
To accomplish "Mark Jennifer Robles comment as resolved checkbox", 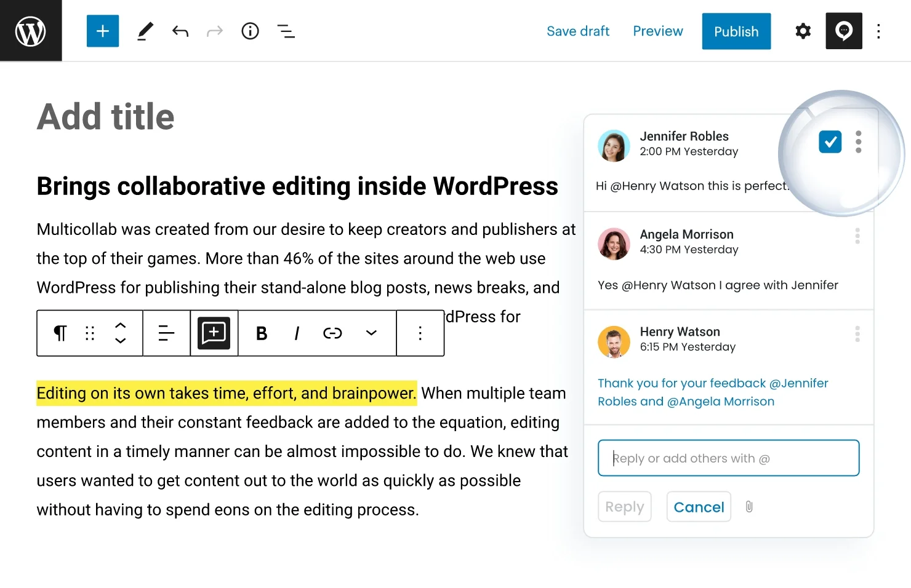I will pos(830,141).
